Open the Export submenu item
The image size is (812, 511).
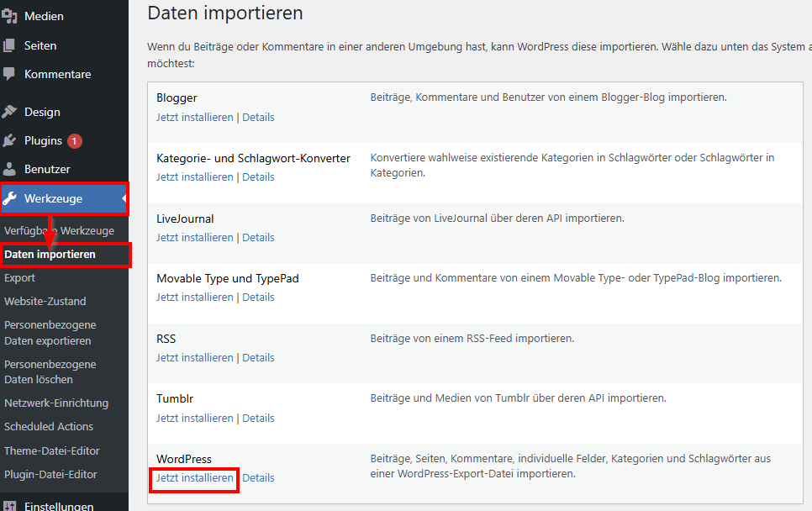(19, 278)
